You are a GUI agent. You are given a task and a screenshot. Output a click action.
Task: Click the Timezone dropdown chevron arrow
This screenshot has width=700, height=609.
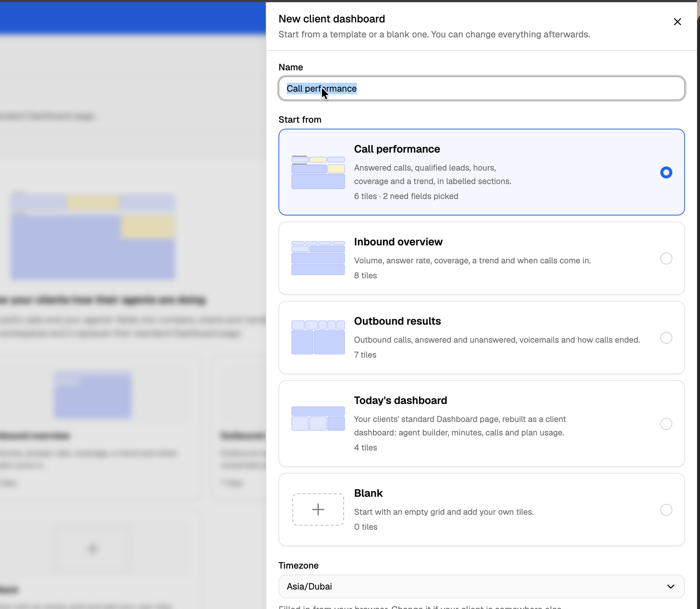pos(670,587)
